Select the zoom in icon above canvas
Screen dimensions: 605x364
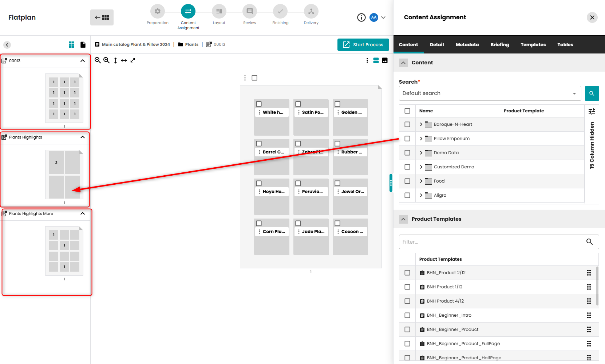point(107,60)
